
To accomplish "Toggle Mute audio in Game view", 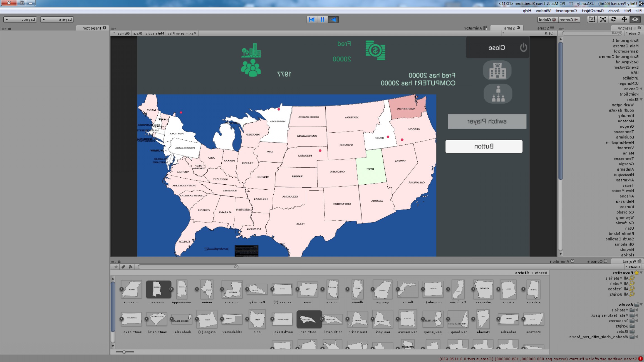I will pyautogui.click(x=155, y=33).
